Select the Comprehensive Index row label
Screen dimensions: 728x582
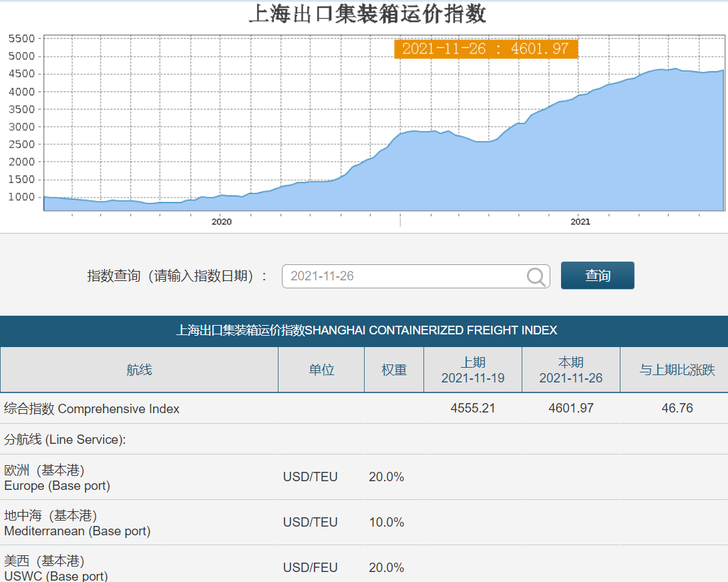tap(92, 408)
